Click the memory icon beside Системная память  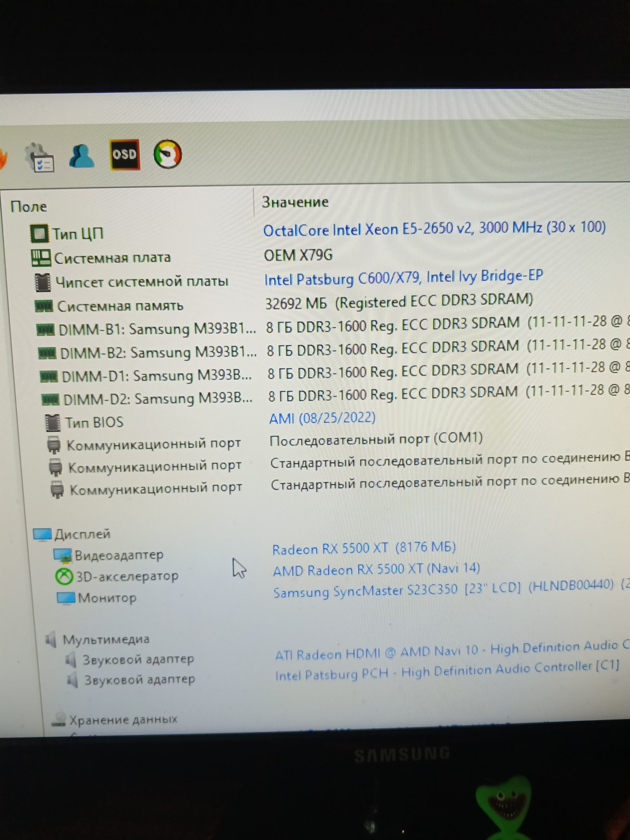[44, 306]
